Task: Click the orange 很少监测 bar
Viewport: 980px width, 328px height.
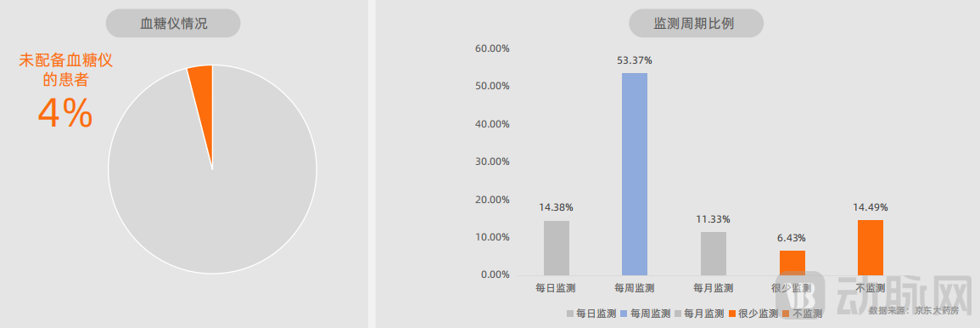Action: [x=792, y=263]
